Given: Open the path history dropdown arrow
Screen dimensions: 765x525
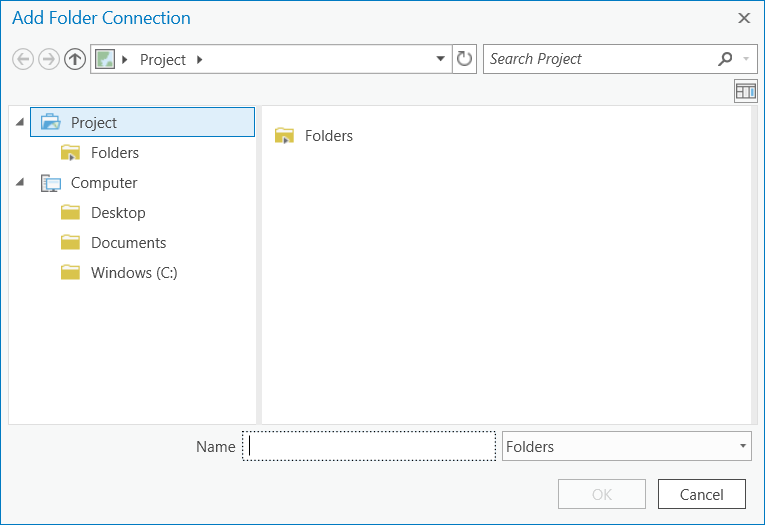Looking at the screenshot, I should click(441, 59).
